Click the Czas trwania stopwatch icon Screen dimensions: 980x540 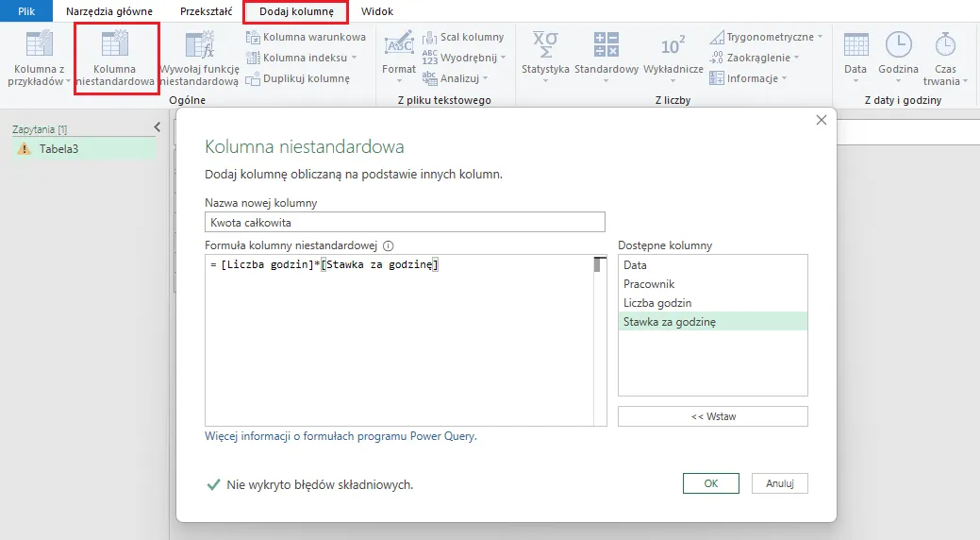click(945, 45)
